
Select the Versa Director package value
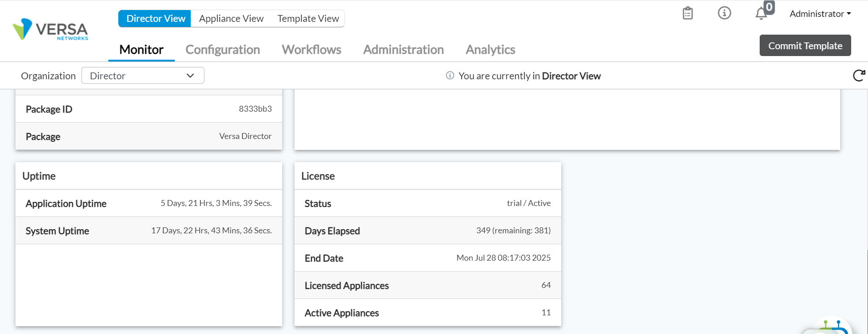tap(245, 136)
